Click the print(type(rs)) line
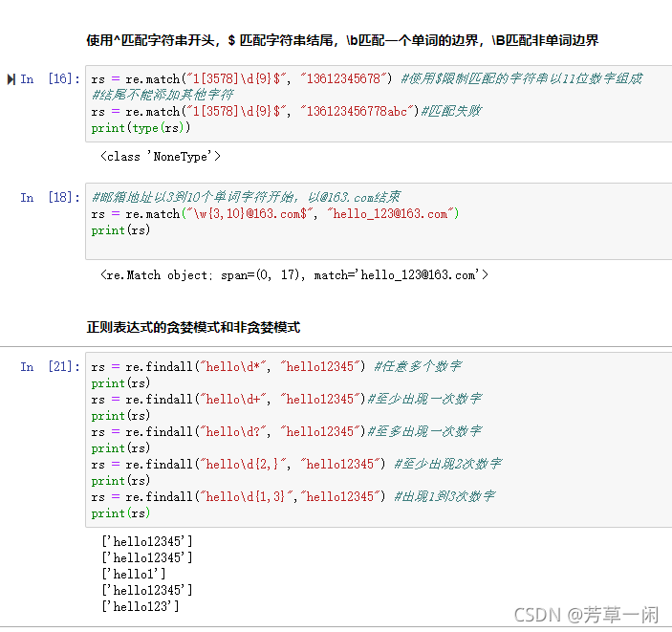Viewport: 672px width, 632px height. 141,128
